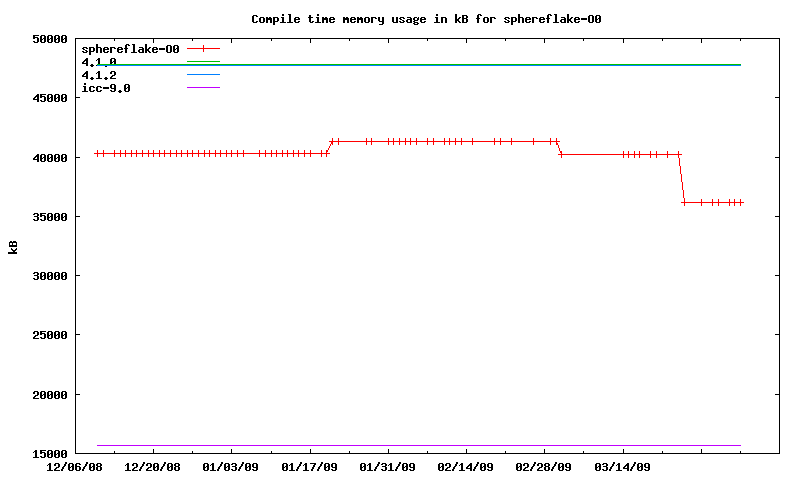Click the 4.1.0 legend entry
The image size is (800, 480).
tap(99, 62)
